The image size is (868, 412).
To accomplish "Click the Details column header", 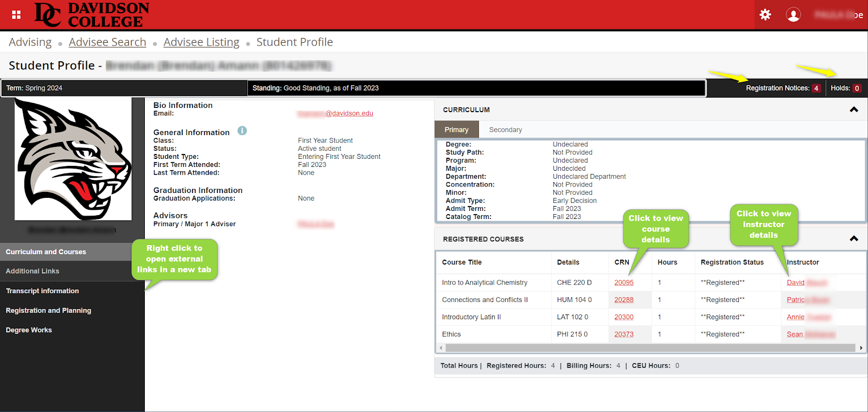I will [x=568, y=262].
